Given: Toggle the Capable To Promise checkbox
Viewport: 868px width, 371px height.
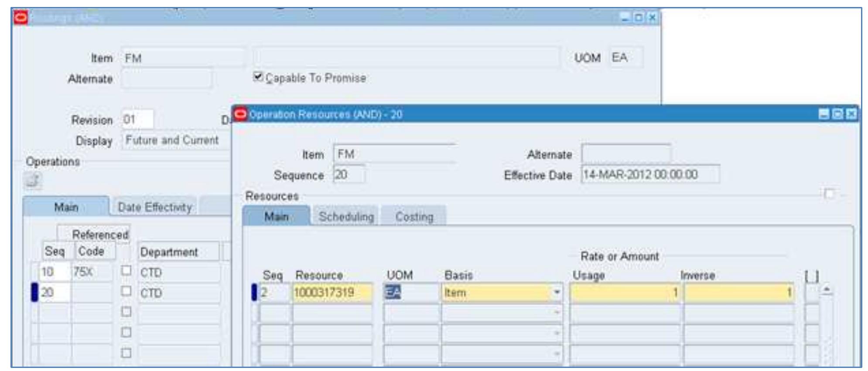Looking at the screenshot, I should click(258, 77).
